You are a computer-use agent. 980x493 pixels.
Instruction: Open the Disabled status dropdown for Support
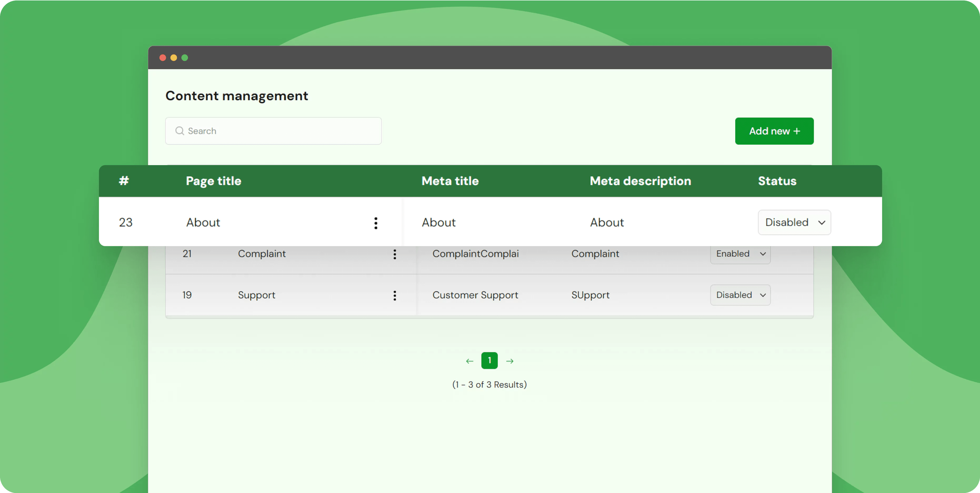point(740,295)
